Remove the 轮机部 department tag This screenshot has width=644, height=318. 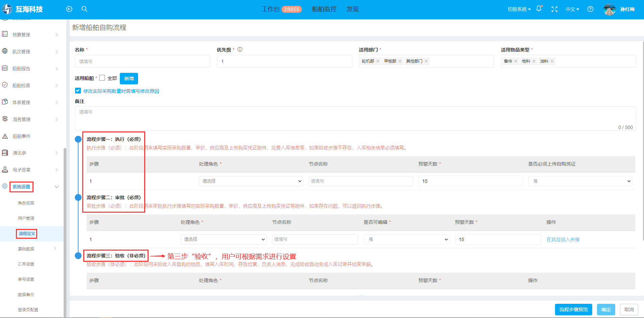pyautogui.click(x=378, y=61)
